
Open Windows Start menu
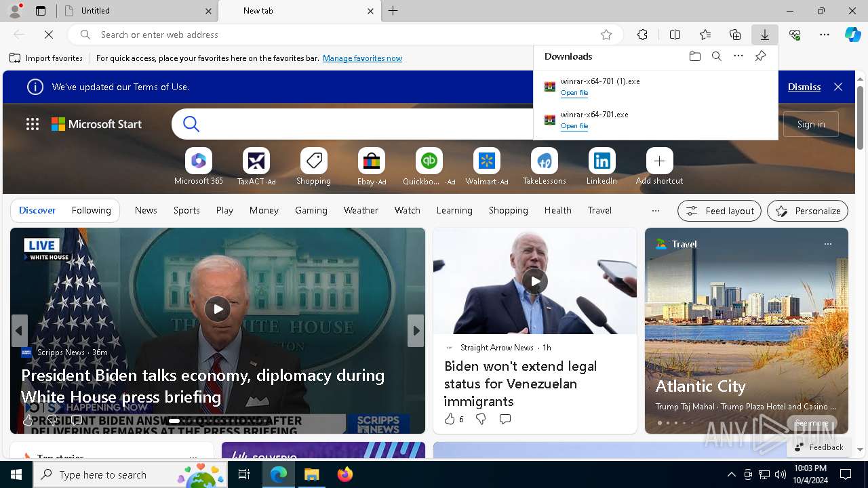pyautogui.click(x=16, y=474)
